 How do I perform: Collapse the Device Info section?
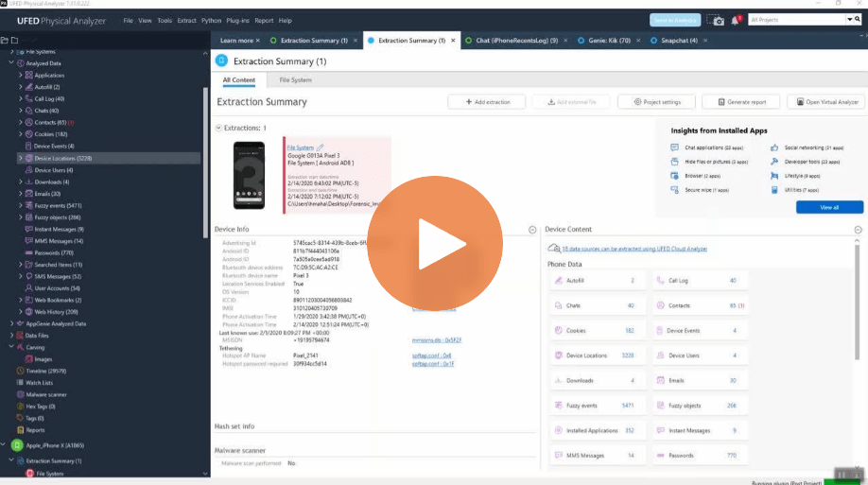532,230
